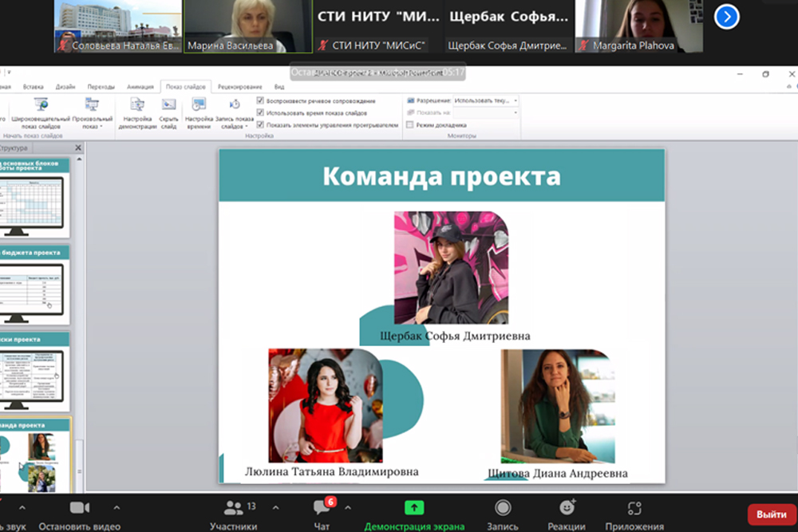This screenshot has height=532, width=798.
Task: Expand the arrow next to Stop Video
Action: (x=117, y=507)
